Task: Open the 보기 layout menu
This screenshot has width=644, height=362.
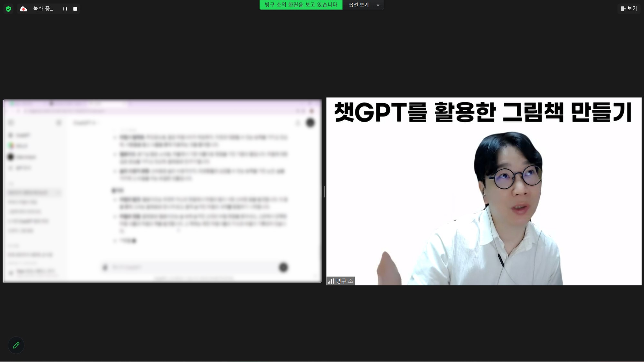Action: [x=629, y=9]
